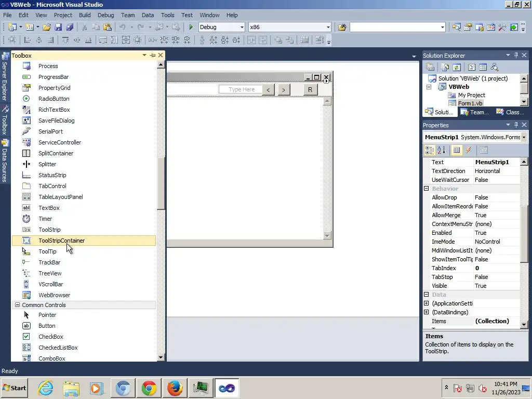Start debugging with the green play icon
Image resolution: width=532 pixels, height=399 pixels.
(x=191, y=27)
